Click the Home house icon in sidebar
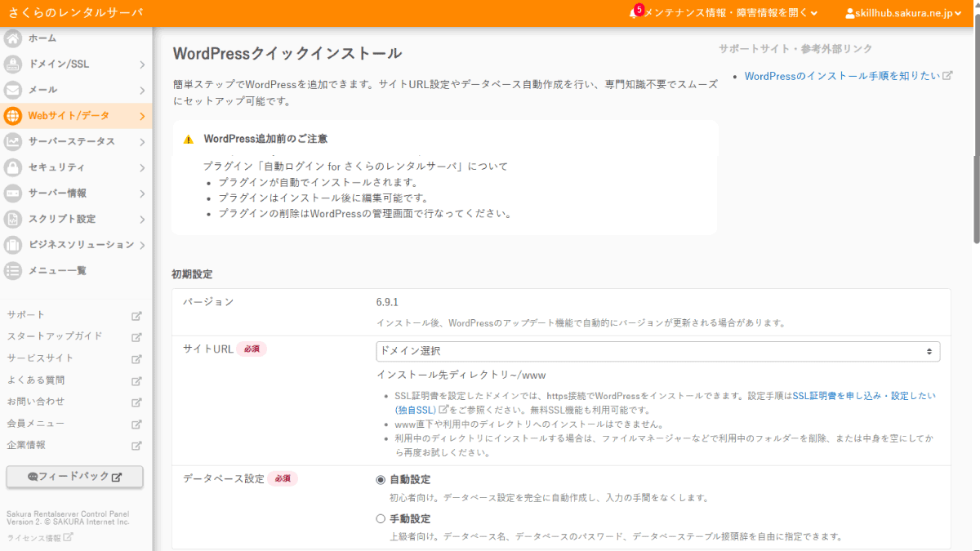The image size is (980, 551). click(13, 38)
